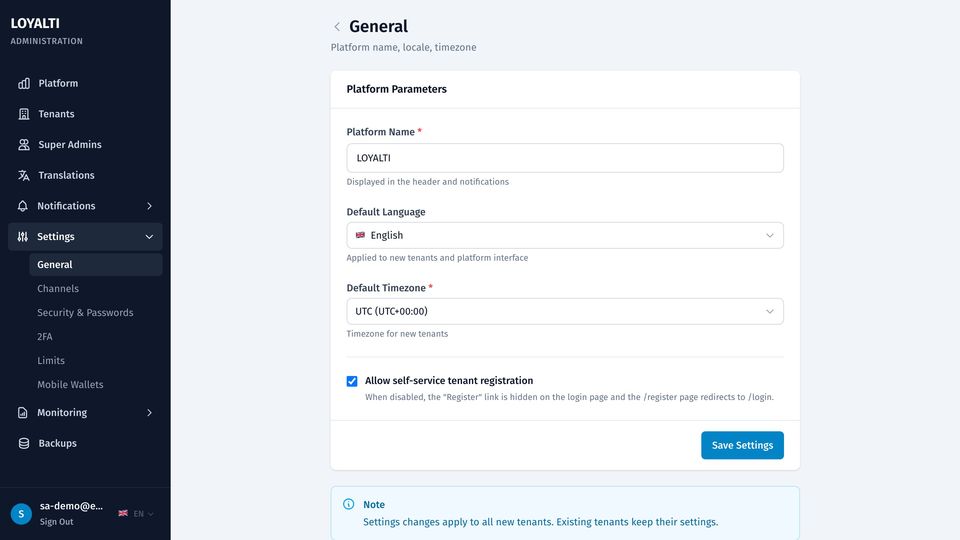Screen dimensions: 960x540
Task: Click the Backups database icon
Action: point(24,443)
